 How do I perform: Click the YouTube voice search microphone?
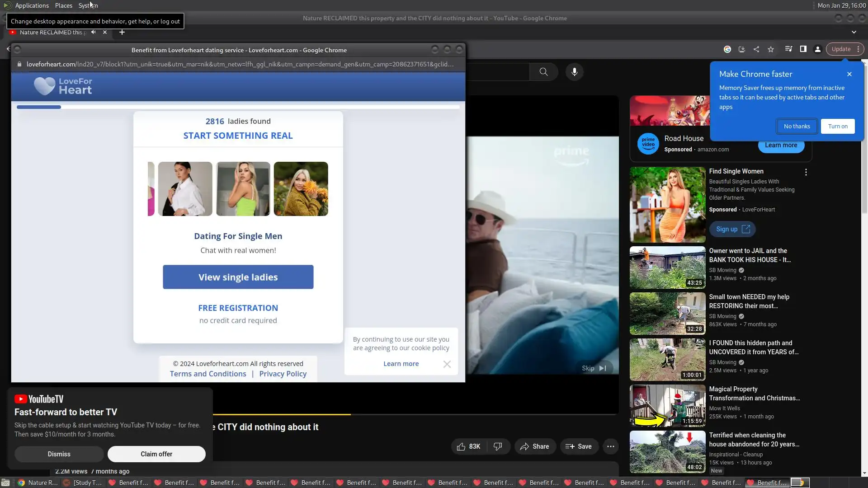pos(575,72)
